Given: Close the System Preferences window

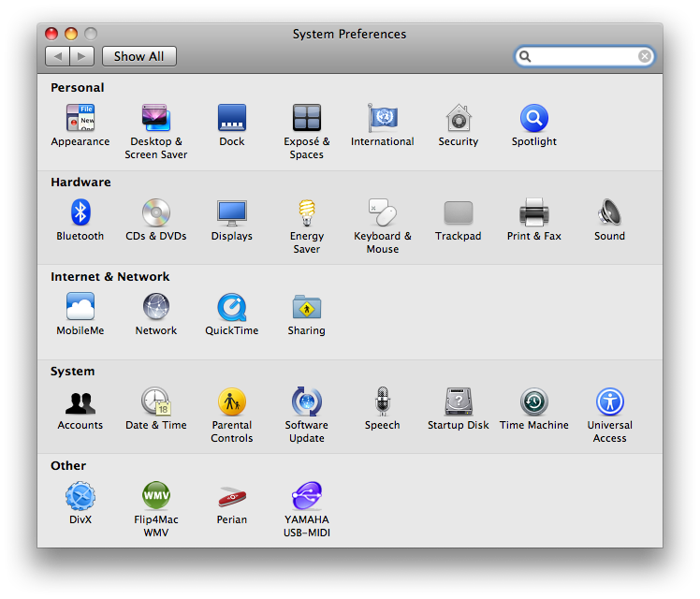Looking at the screenshot, I should pyautogui.click(x=51, y=34).
